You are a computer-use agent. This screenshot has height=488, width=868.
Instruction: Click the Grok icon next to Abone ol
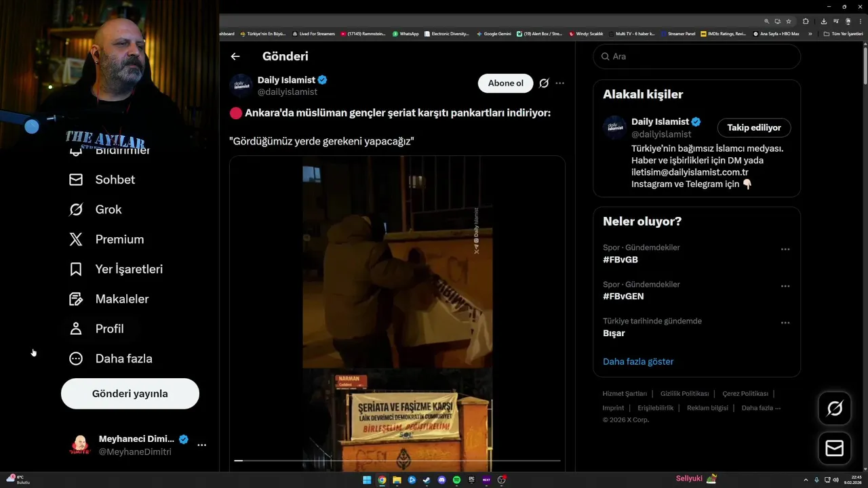point(544,83)
